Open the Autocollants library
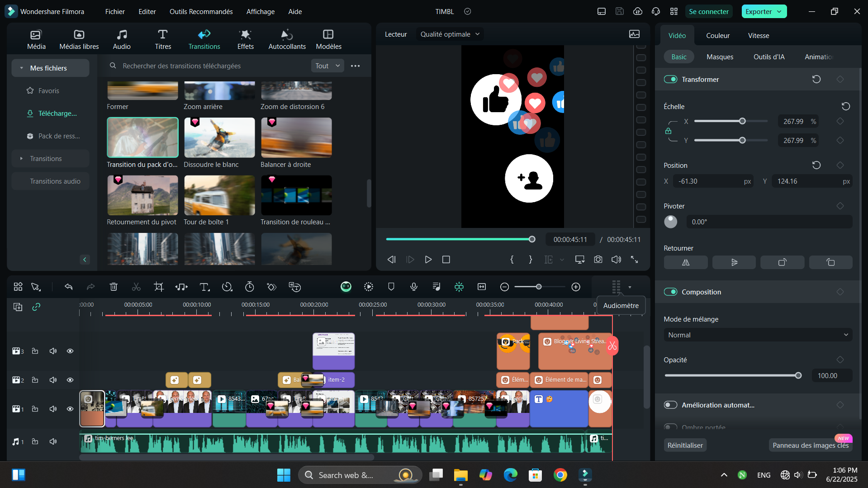 [287, 40]
